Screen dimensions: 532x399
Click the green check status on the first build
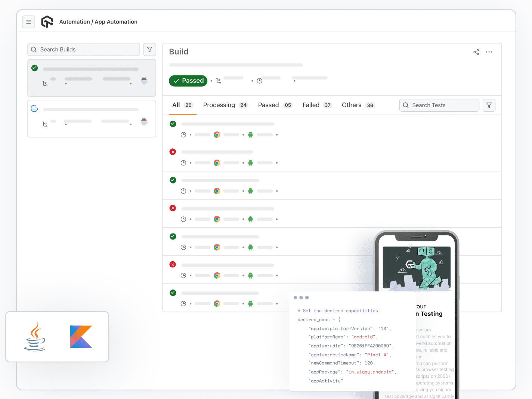(x=34, y=68)
